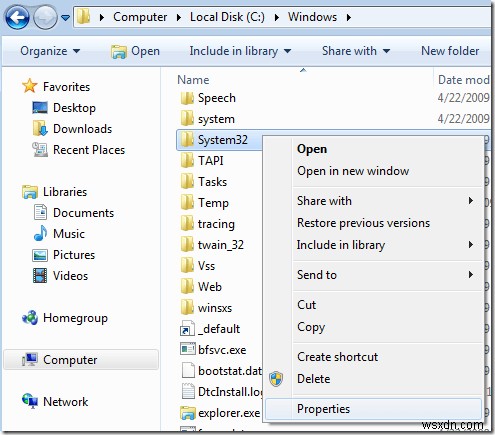Image resolution: width=495 pixels, height=435 pixels.
Task: Select Computer in the navigation pane
Action: click(x=81, y=360)
